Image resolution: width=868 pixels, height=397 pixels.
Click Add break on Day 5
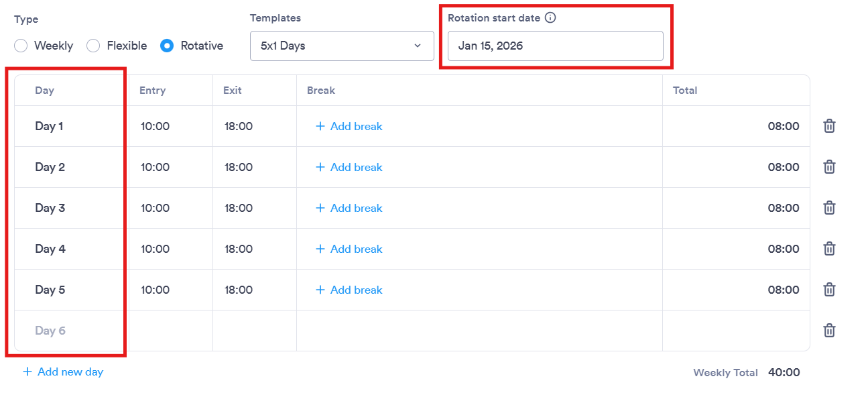(349, 290)
